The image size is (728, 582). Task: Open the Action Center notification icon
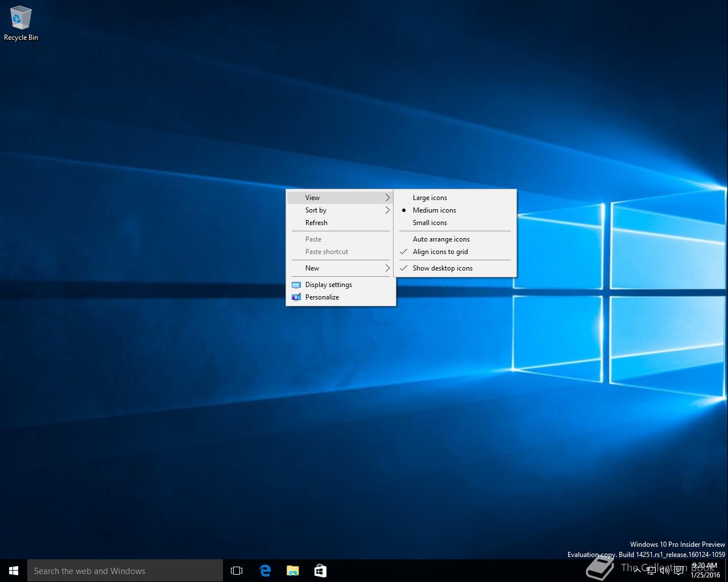pos(679,571)
